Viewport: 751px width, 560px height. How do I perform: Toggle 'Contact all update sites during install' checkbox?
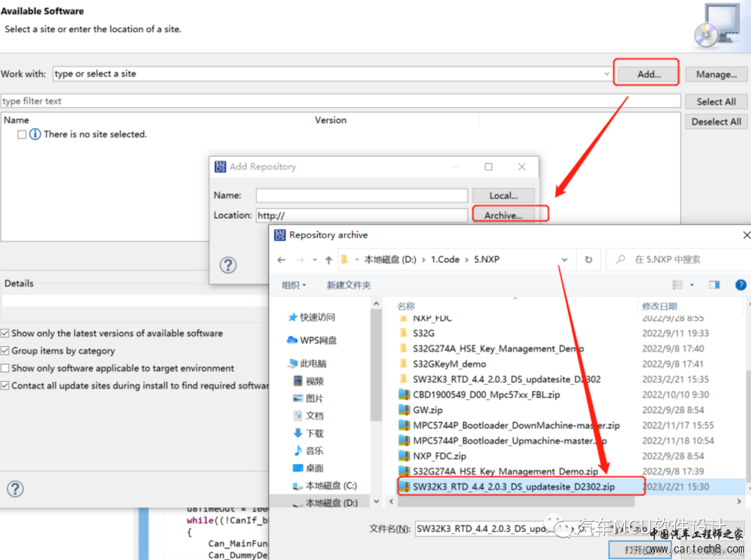(x=6, y=385)
